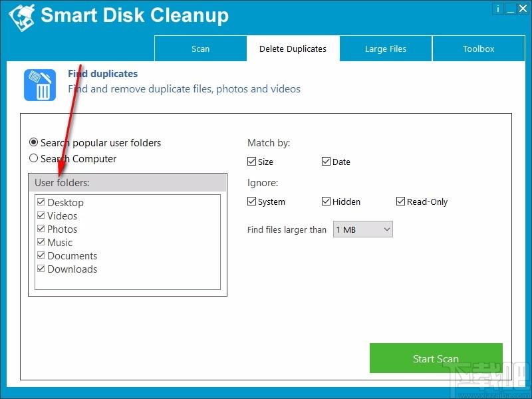Choose the Search Computer radio option
Screen dimensions: 532x399
click(x=34, y=158)
